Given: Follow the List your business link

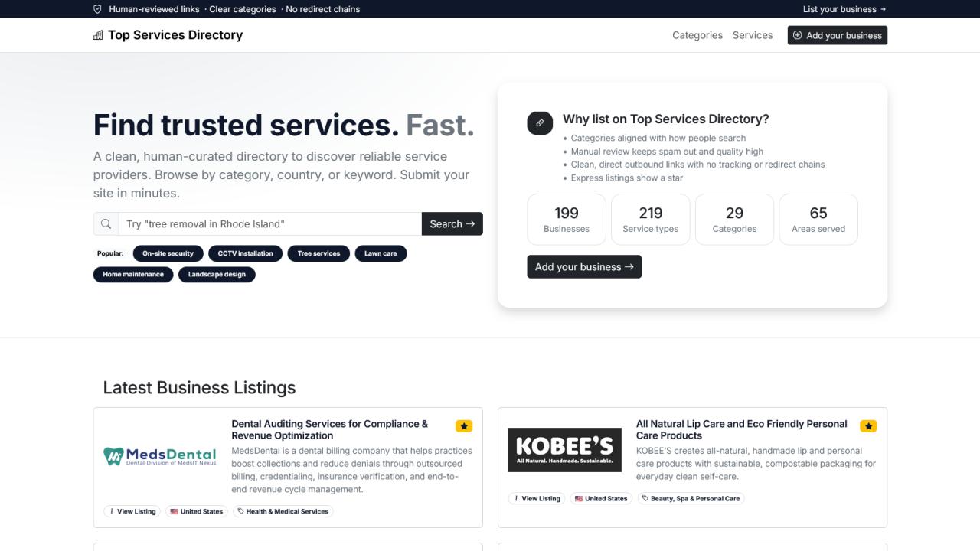Looking at the screenshot, I should (844, 9).
